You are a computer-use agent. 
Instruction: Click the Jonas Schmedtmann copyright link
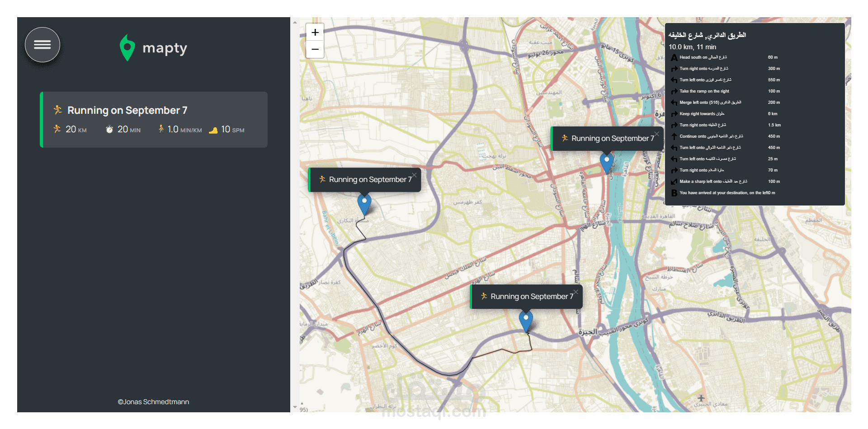(x=154, y=402)
